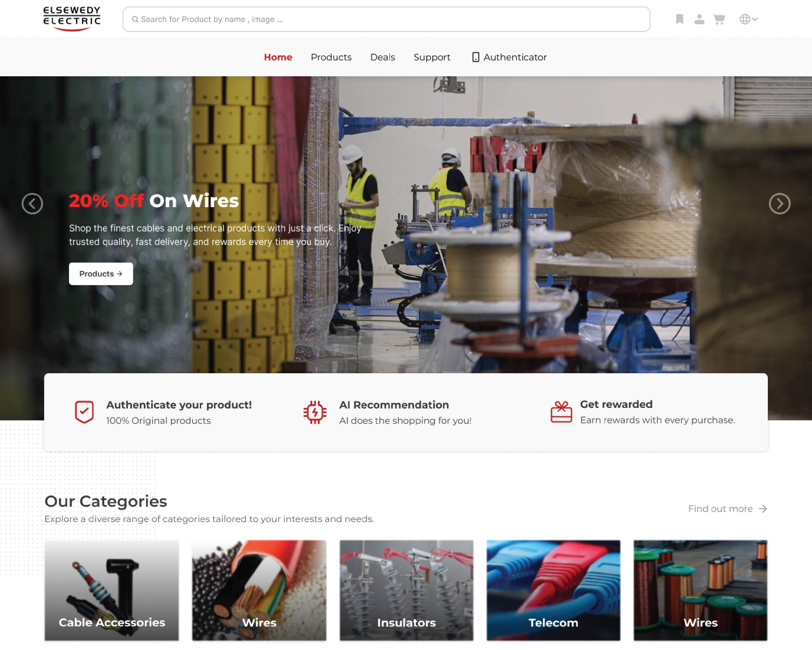Open the bookmarks saved items icon
The height and width of the screenshot is (650, 812).
pos(679,19)
